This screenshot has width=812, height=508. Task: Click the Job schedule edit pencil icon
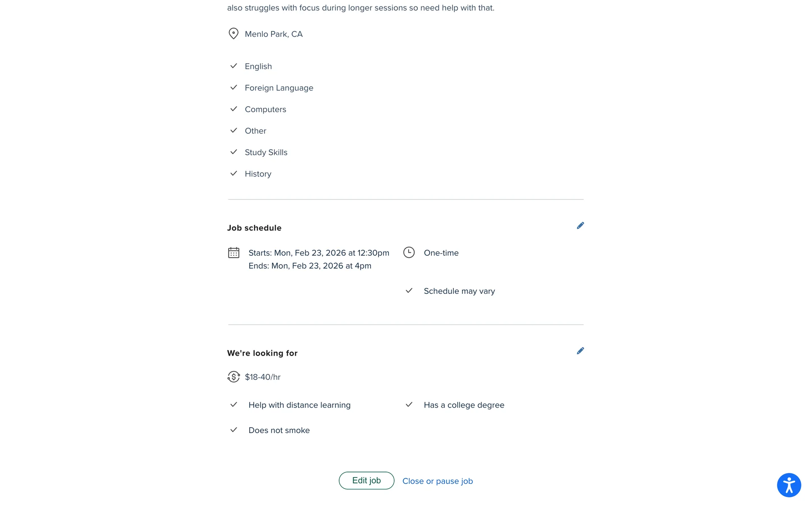coord(580,226)
